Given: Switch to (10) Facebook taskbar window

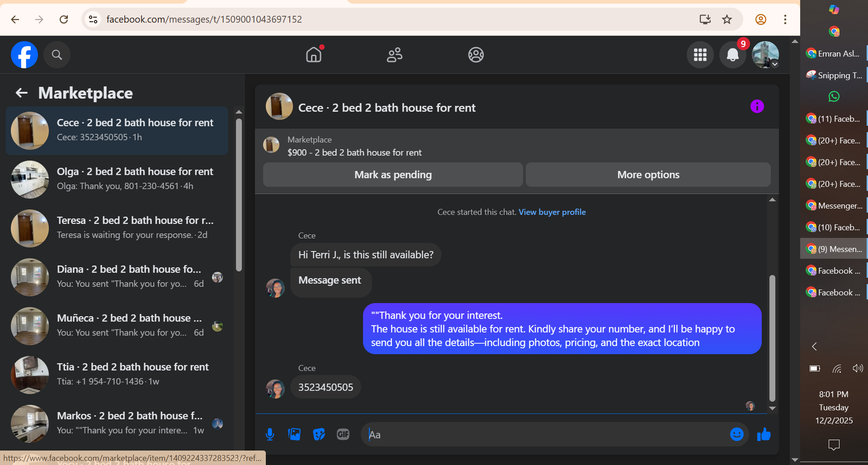Looking at the screenshot, I should click(833, 227).
